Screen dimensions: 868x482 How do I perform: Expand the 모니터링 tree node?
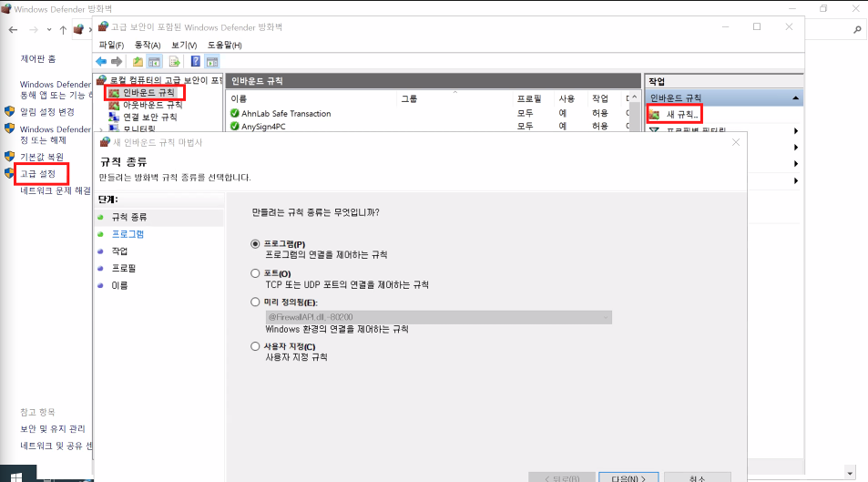101,129
